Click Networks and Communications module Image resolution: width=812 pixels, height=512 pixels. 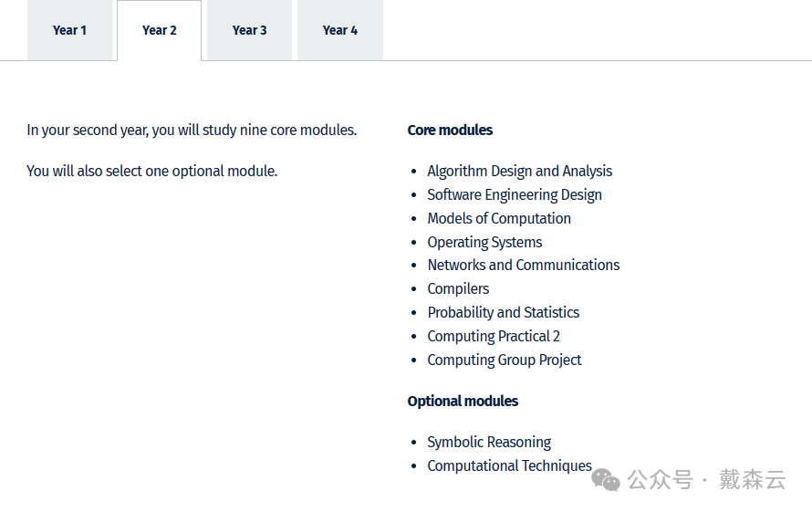pyautogui.click(x=523, y=265)
